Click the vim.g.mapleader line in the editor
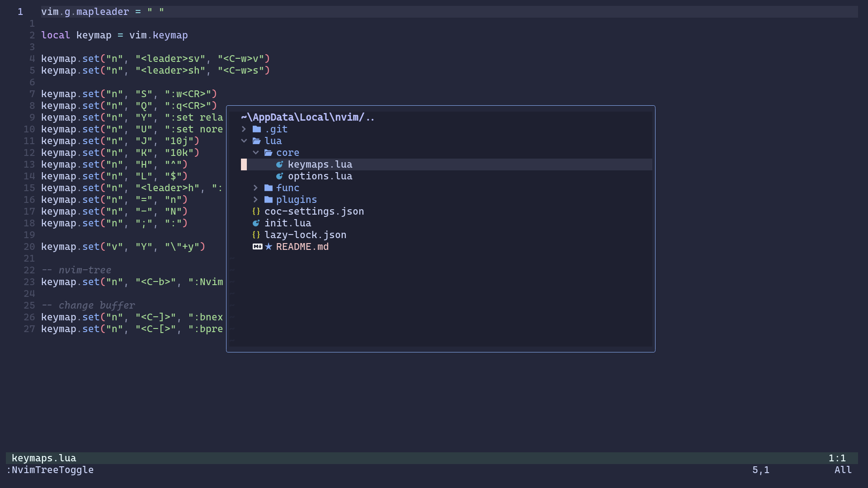Viewport: 868px width, 488px height. click(102, 12)
